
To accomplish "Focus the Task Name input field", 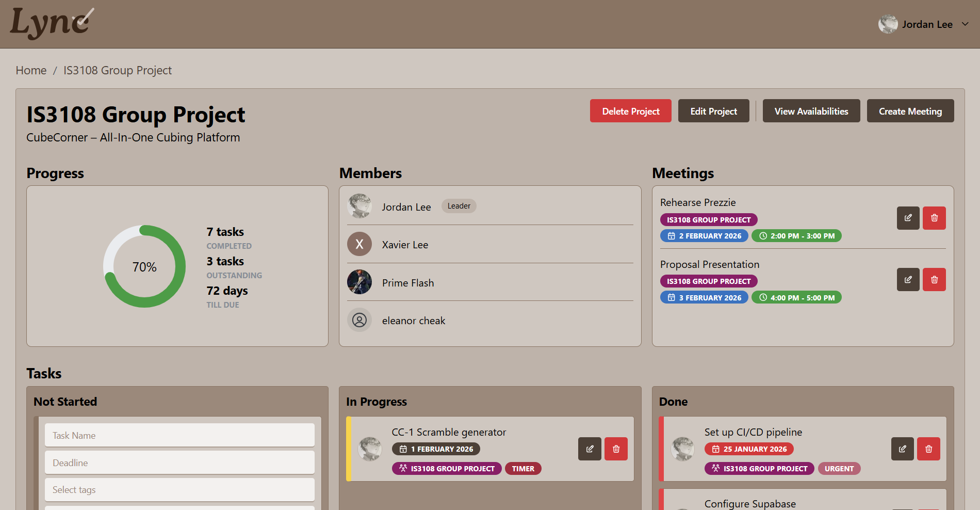I will [x=179, y=436].
